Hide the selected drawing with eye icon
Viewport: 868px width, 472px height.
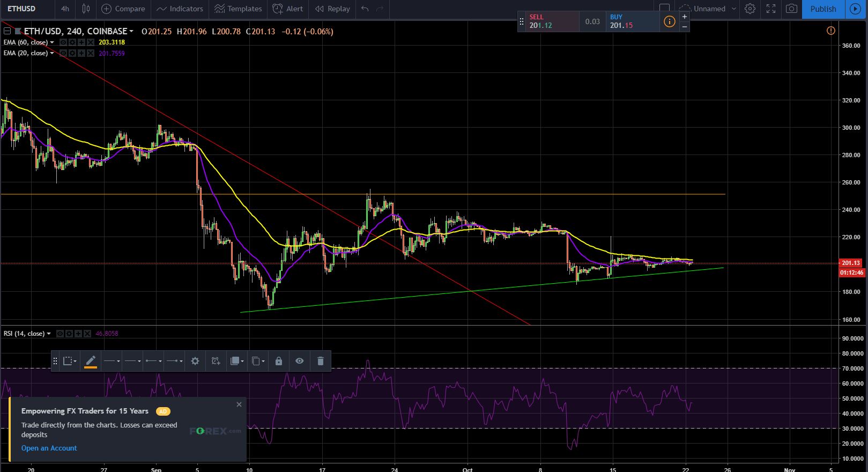(x=300, y=361)
